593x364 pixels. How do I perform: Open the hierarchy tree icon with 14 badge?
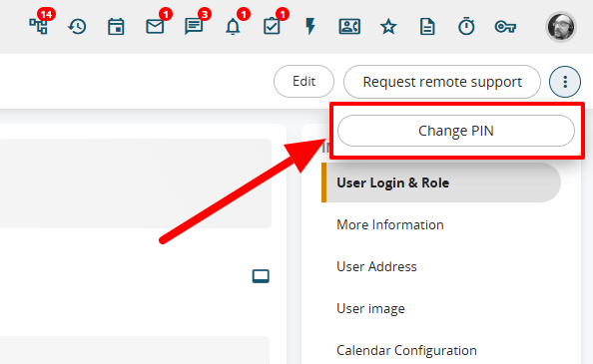(x=39, y=27)
